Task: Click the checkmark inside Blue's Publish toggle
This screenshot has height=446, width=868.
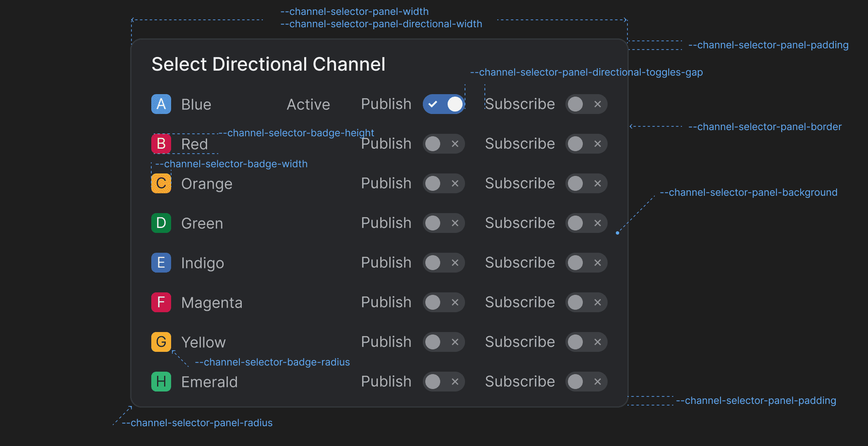Action: [433, 104]
